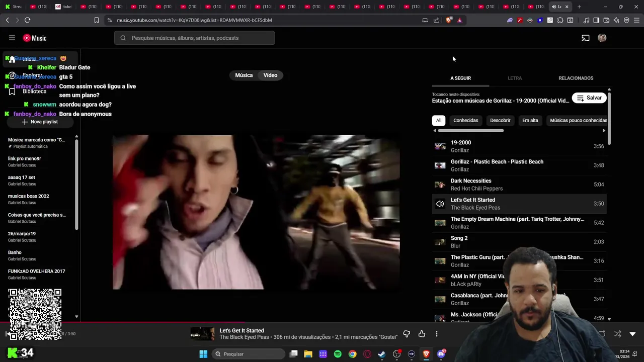The image size is (644, 362).
Task: Play Song 2 by Blur from queue
Action: coord(519,242)
